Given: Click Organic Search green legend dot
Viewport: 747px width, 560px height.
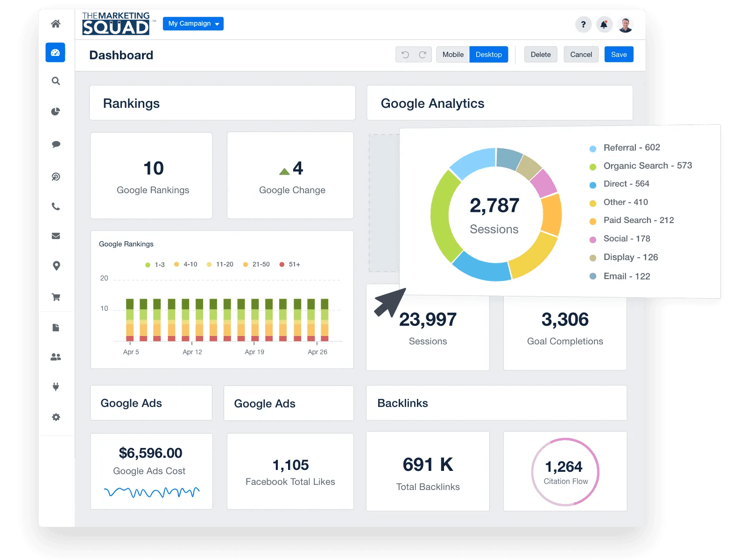Looking at the screenshot, I should 593,167.
